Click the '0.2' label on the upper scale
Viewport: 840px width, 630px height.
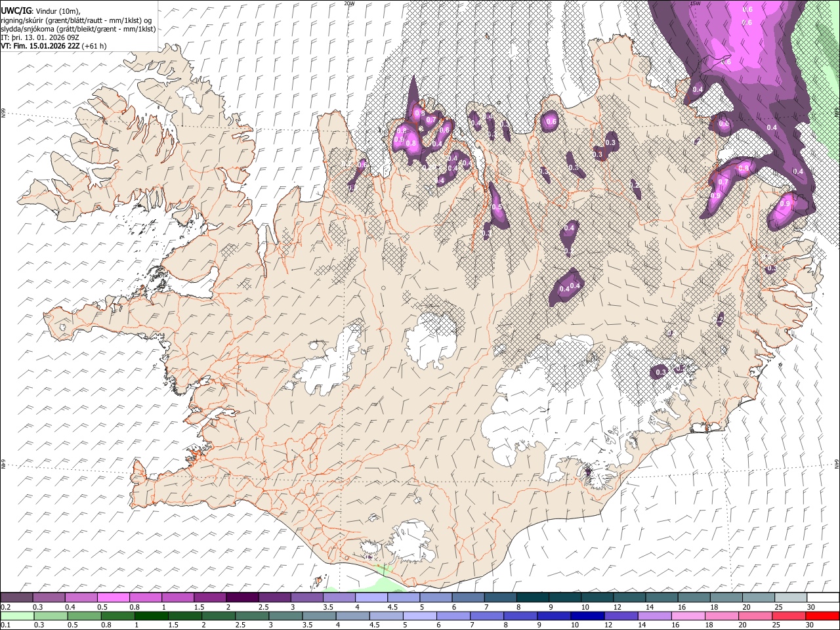click(x=5, y=607)
